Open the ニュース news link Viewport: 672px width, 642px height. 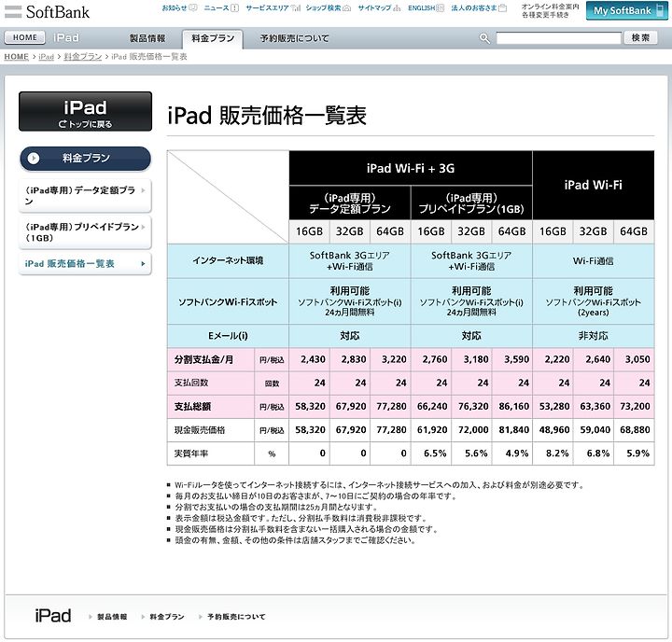point(221,7)
